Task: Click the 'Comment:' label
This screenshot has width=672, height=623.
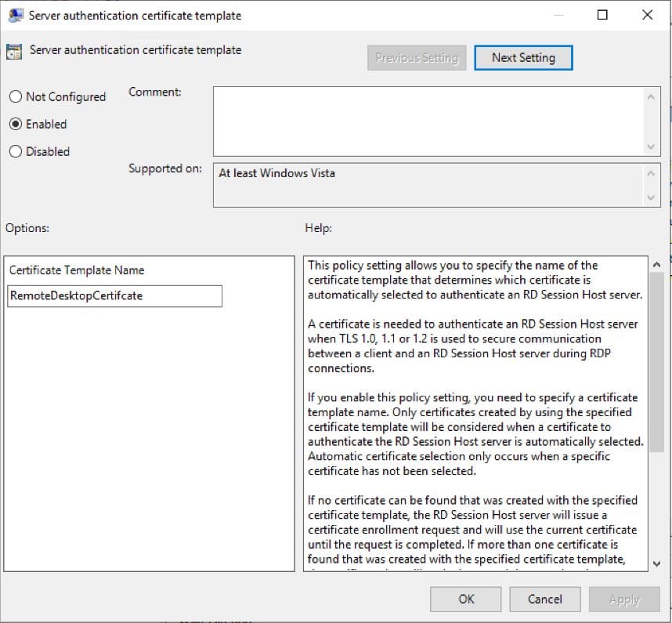Action: [155, 92]
